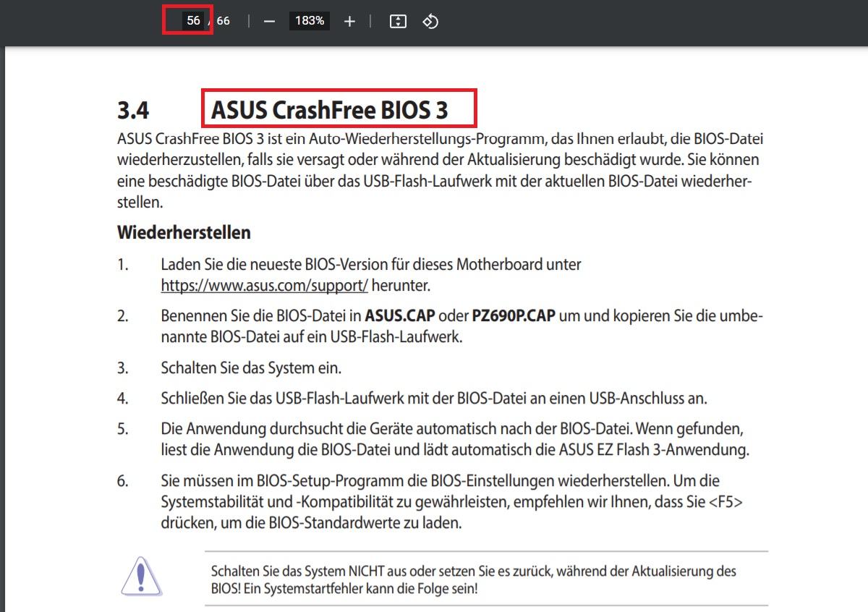Click the warning triangle caution icon
This screenshot has height=612, width=868.
tap(142, 577)
